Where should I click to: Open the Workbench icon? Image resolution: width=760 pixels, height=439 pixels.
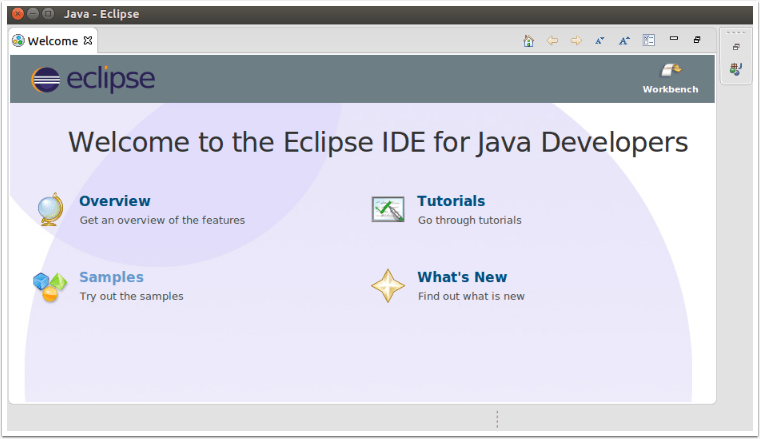(x=671, y=70)
